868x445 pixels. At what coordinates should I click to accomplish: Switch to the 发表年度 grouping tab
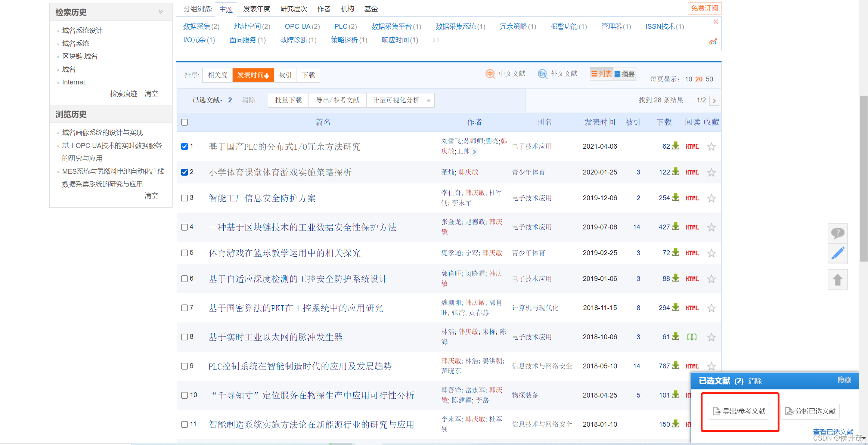coord(256,9)
